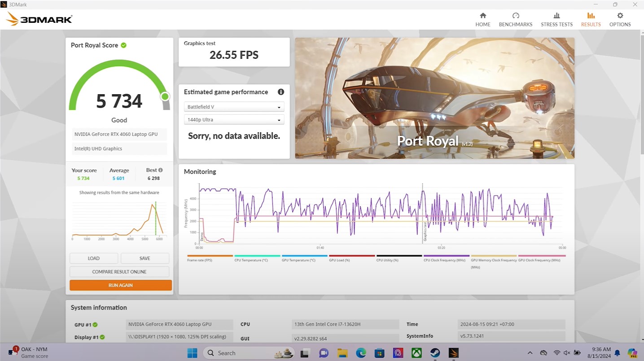Viewport: 644px width, 361px height.
Task: Click COMPARE RESULT ONLINE
Action: (119, 272)
